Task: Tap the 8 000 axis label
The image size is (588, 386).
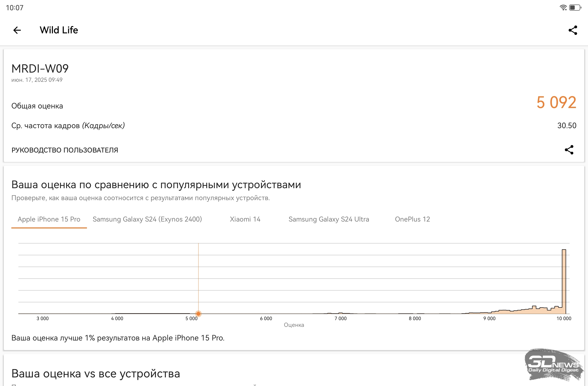Action: coord(415,319)
